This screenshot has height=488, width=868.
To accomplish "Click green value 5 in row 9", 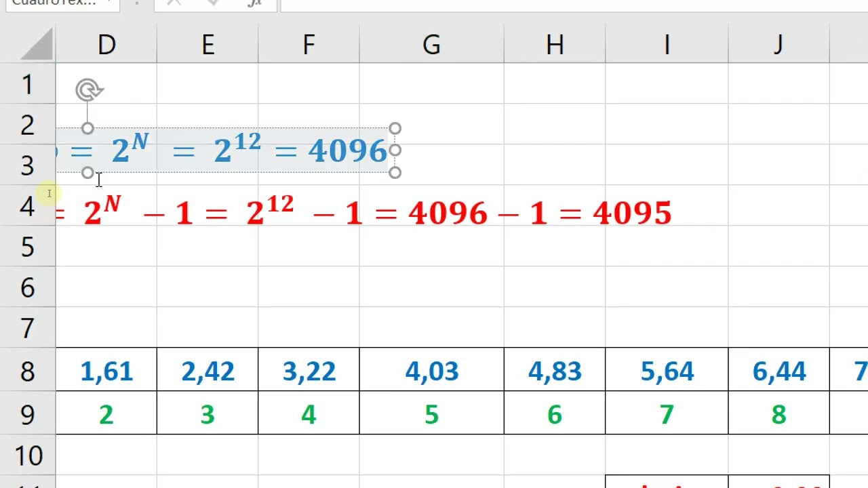I will 431,414.
